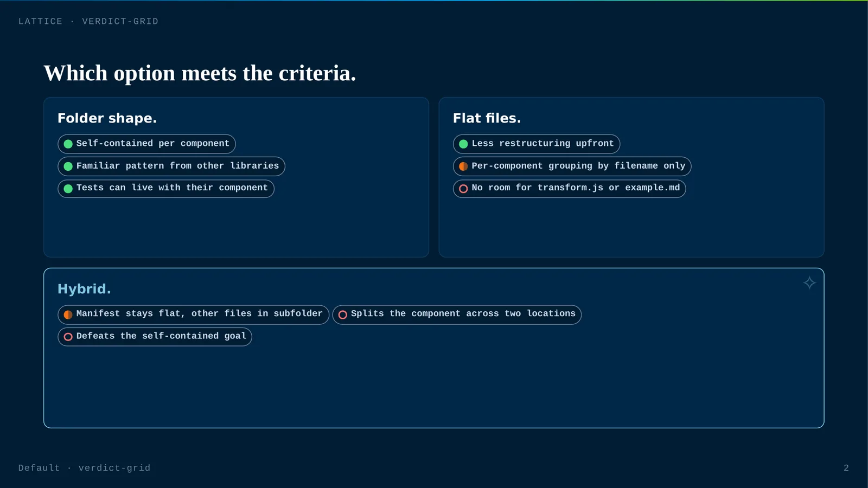Click the sparkle star icon in Hybrid card
This screenshot has height=488, width=868.
(x=809, y=282)
